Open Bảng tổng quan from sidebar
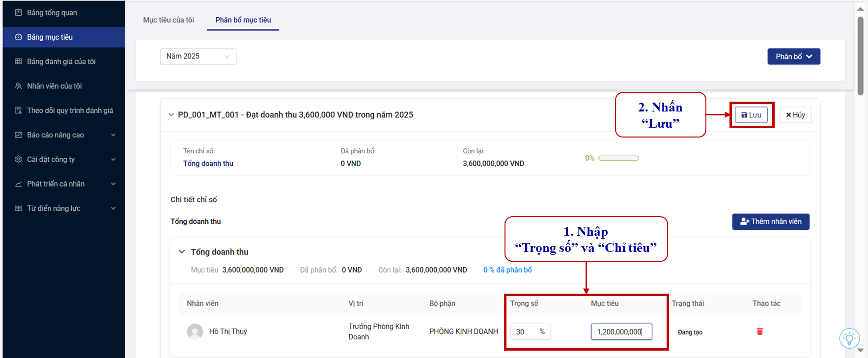This screenshot has height=358, width=868. [x=52, y=13]
